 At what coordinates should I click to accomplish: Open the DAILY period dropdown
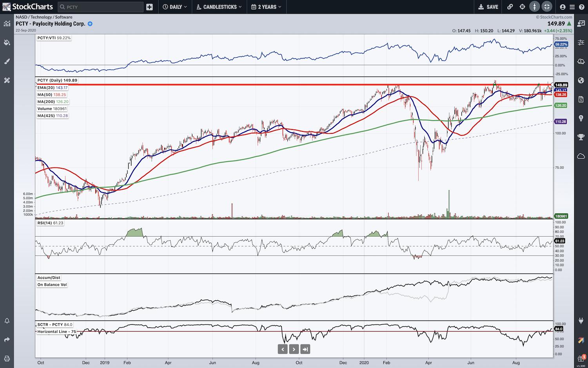(175, 7)
